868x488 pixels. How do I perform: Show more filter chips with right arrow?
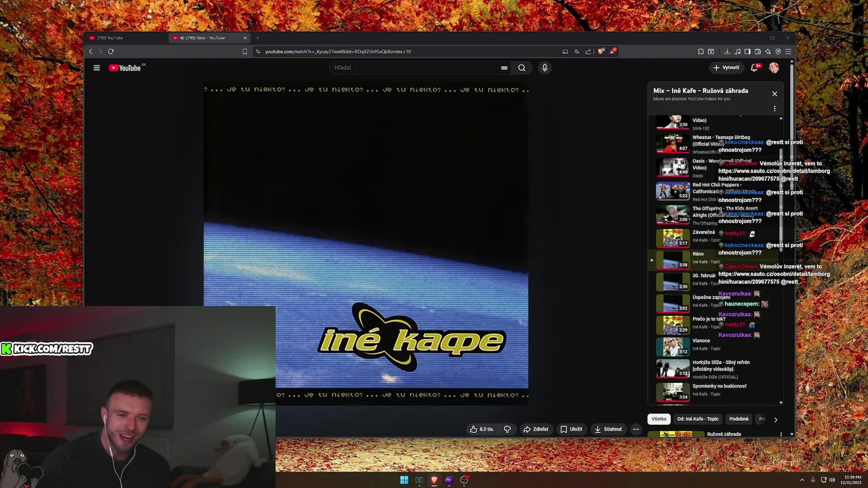point(776,420)
